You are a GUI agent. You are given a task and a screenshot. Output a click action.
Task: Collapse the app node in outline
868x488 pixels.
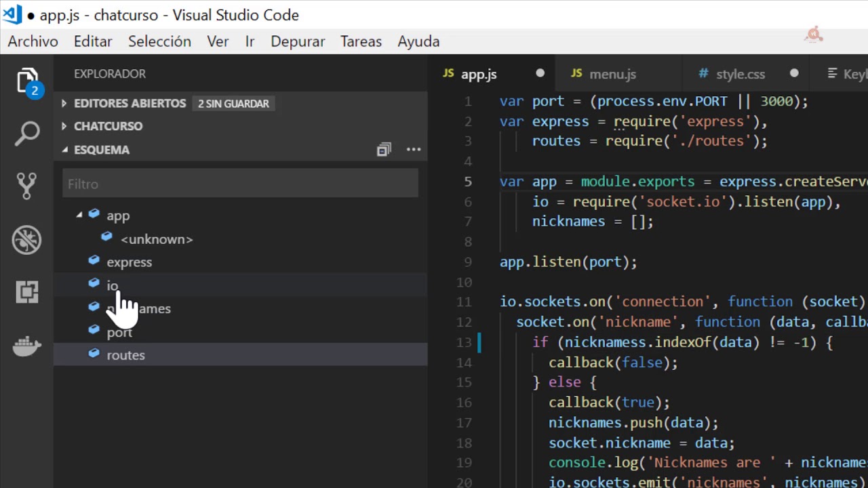(79, 215)
